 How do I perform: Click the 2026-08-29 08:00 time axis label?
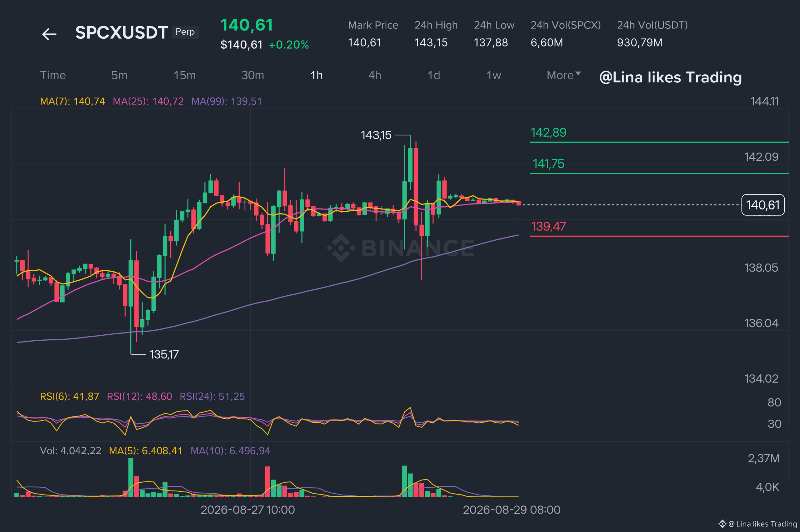coord(511,510)
